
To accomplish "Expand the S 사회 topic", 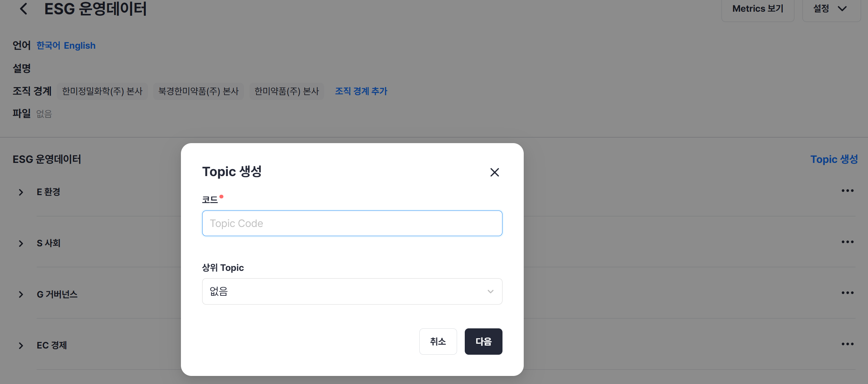I will click(21, 243).
